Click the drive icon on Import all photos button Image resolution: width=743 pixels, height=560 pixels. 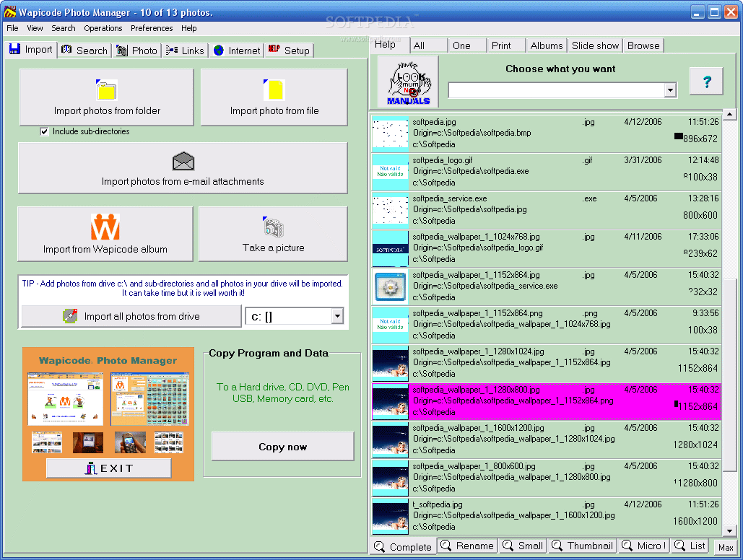70,316
